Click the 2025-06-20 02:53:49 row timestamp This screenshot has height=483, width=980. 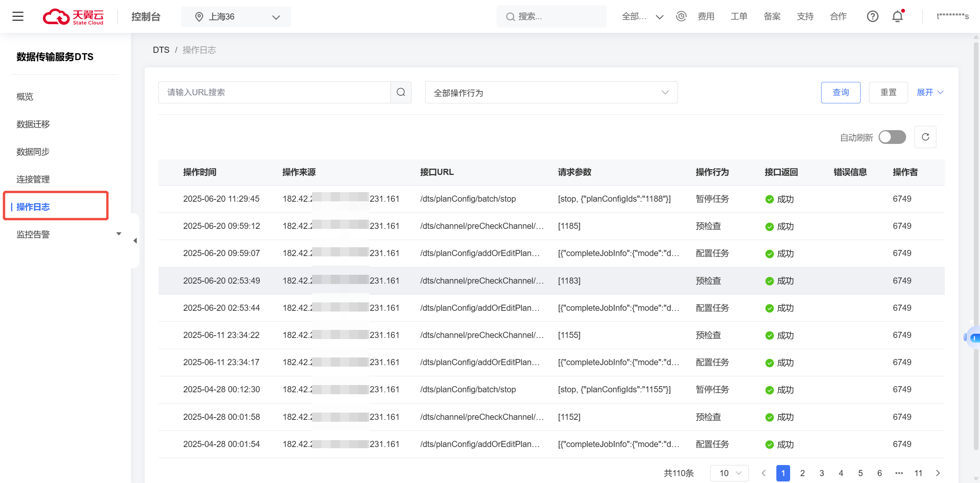[x=221, y=281]
